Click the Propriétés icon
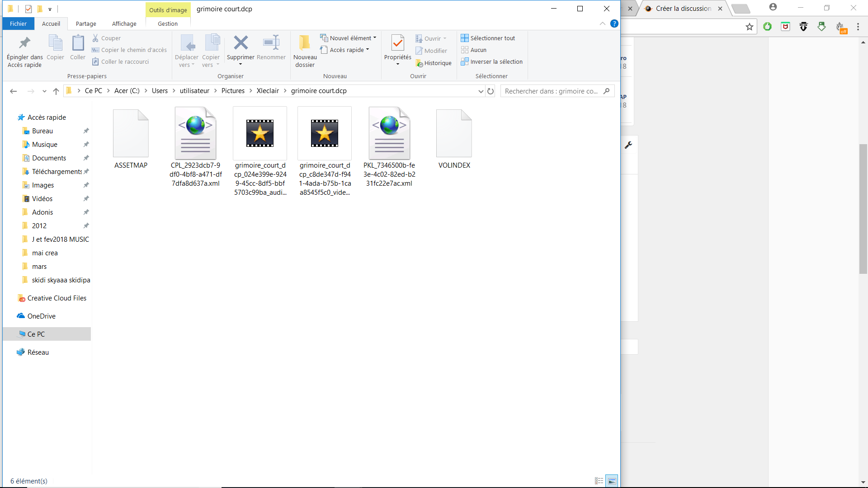The width and height of the screenshot is (868, 488). (397, 43)
